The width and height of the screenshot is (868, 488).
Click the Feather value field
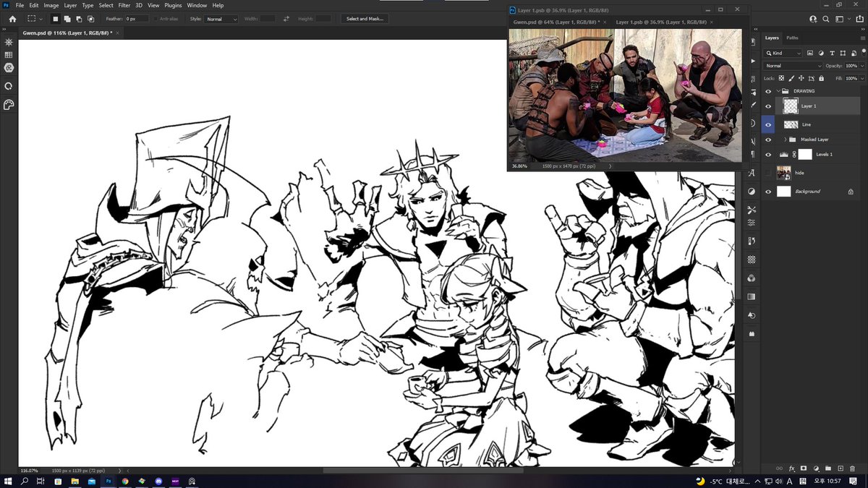[137, 19]
